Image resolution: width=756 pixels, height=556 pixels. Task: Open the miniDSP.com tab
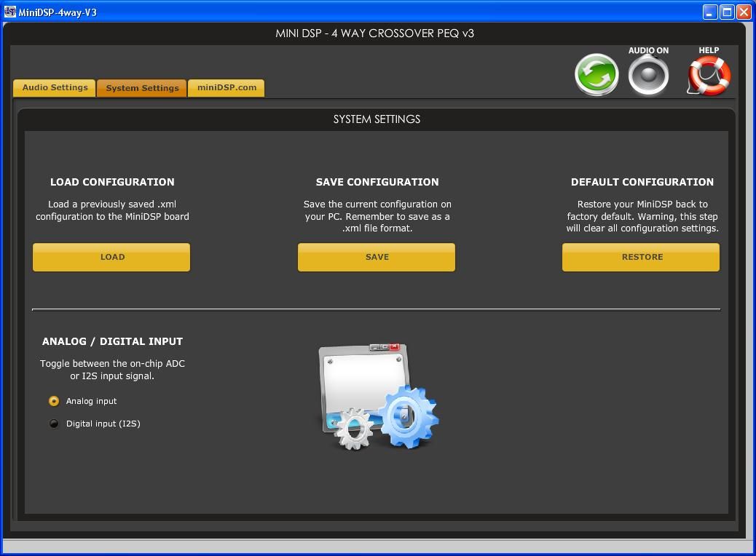point(227,87)
